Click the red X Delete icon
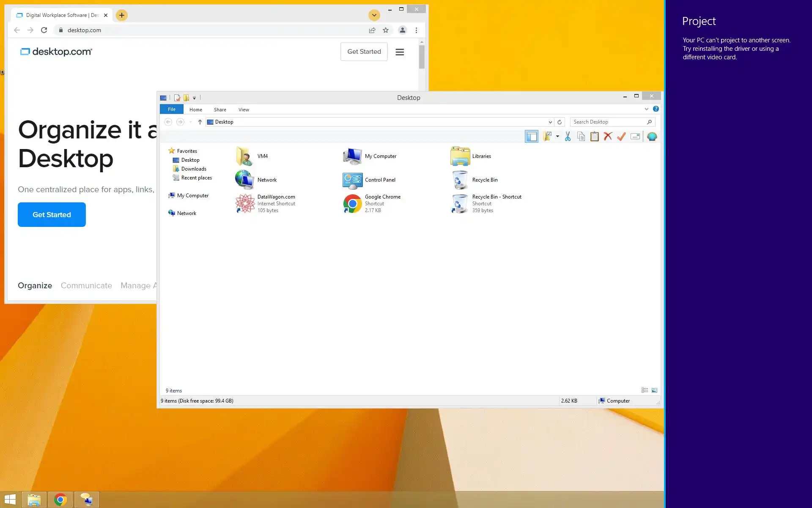This screenshot has width=812, height=508. tap(608, 136)
